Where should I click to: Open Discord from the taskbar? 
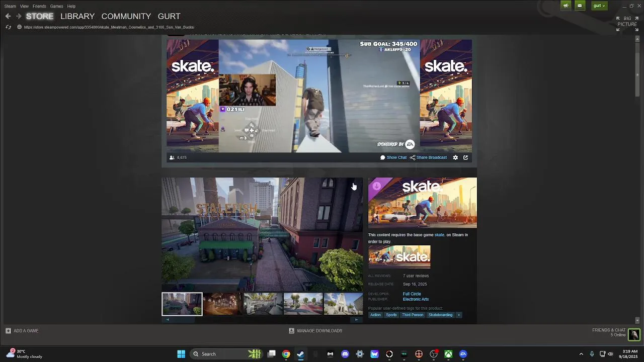click(x=345, y=354)
